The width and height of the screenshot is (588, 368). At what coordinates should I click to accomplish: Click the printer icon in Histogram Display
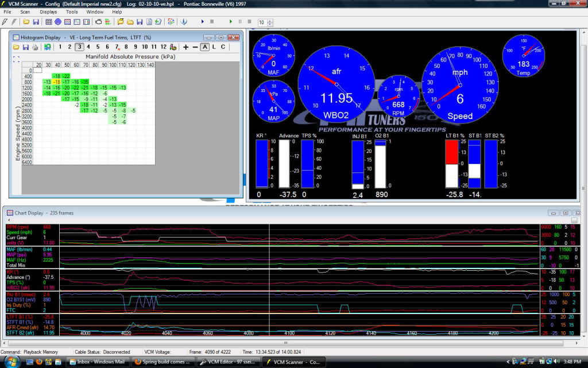point(35,47)
